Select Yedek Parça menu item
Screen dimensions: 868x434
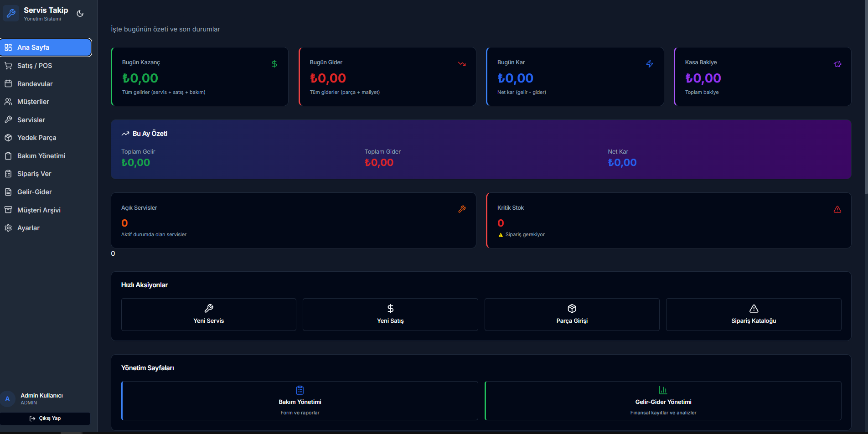[46, 138]
